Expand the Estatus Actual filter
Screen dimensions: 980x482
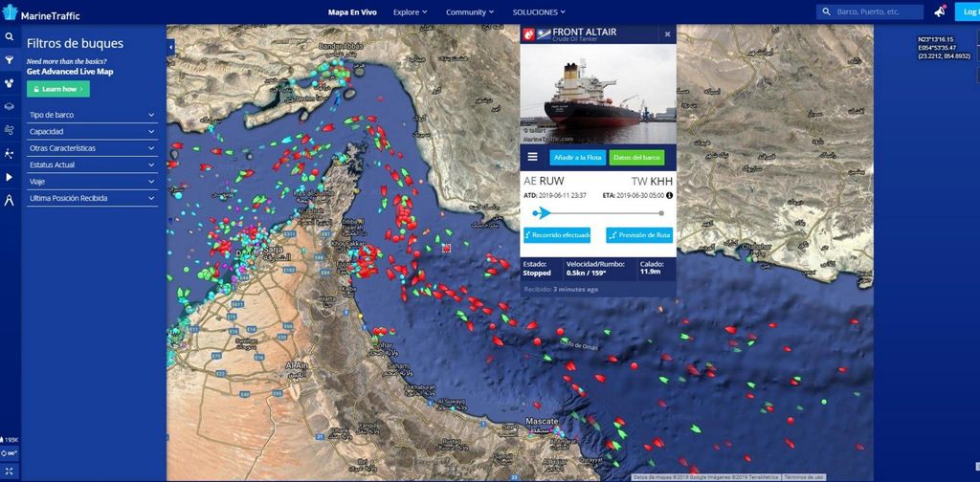coord(92,164)
